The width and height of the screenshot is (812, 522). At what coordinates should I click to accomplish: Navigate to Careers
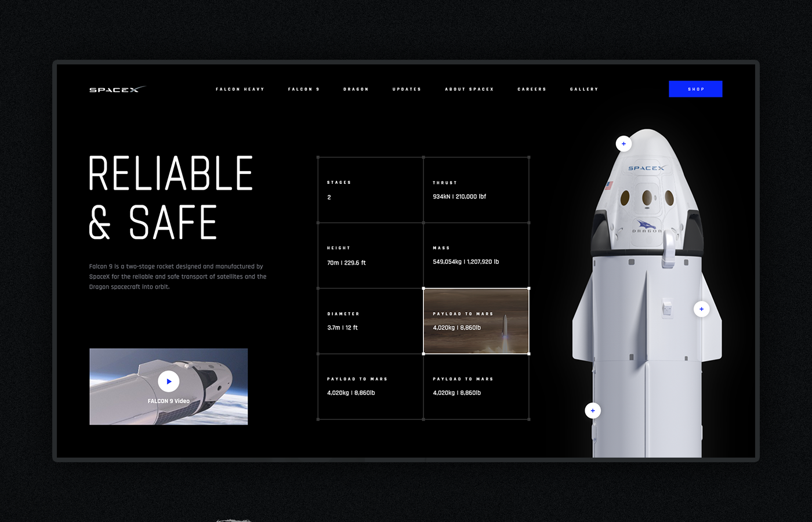[x=532, y=89]
